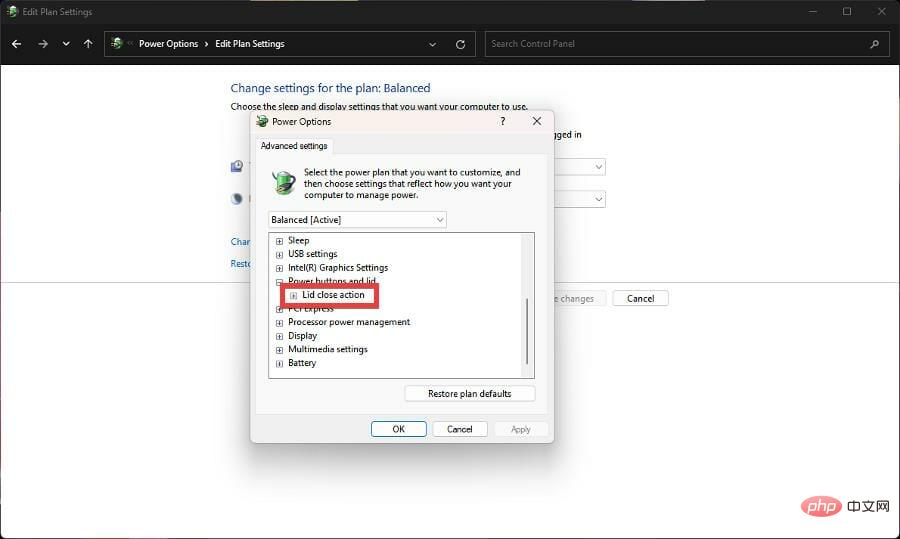Click the sleep moon icon in plan settings
The width and height of the screenshot is (900, 539).
click(236, 199)
